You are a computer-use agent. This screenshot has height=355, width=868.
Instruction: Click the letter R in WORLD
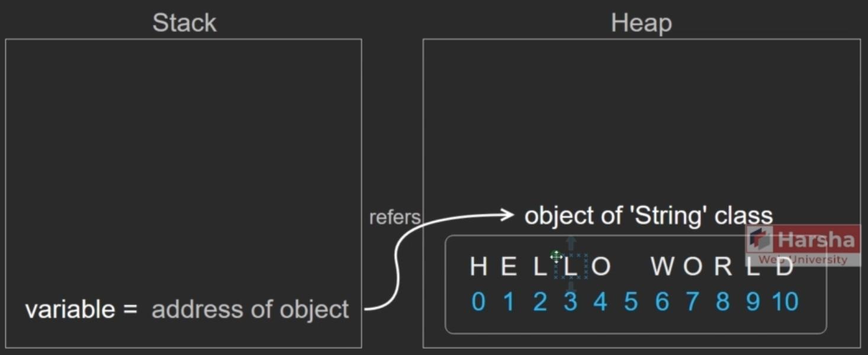723,267
